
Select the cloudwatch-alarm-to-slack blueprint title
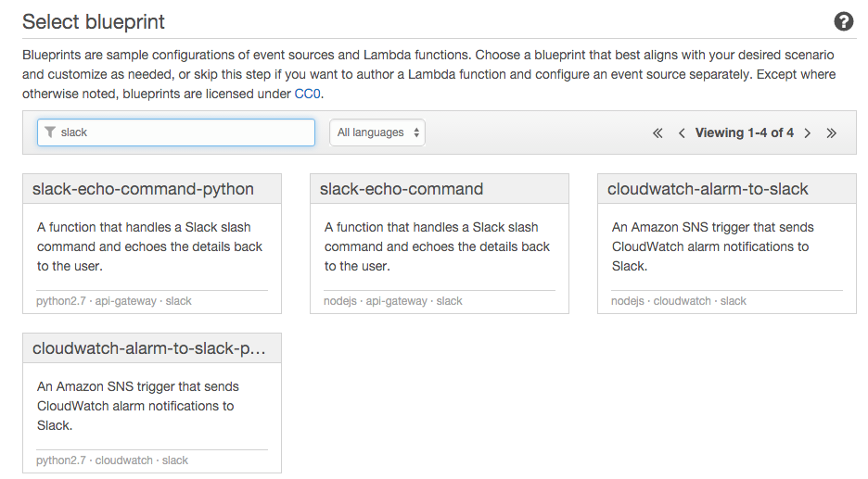click(x=708, y=189)
